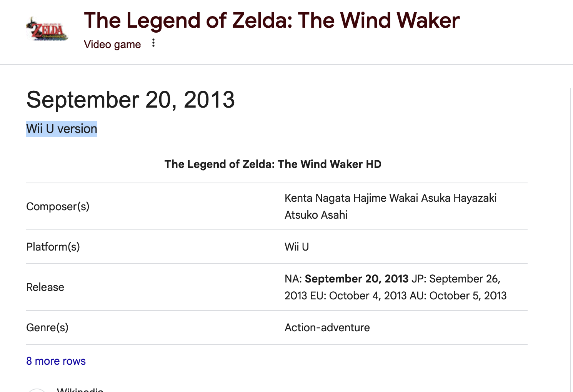Click the large September 20, 2013 heading

tap(130, 100)
